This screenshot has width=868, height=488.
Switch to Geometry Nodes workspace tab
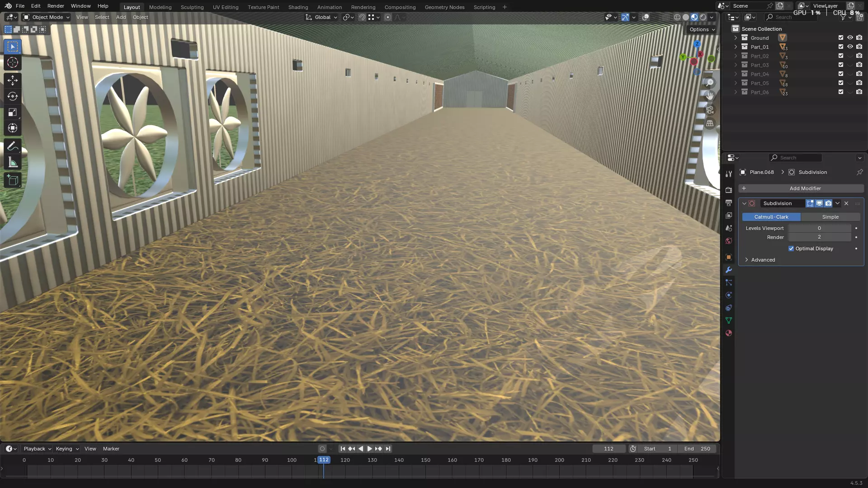(x=444, y=7)
